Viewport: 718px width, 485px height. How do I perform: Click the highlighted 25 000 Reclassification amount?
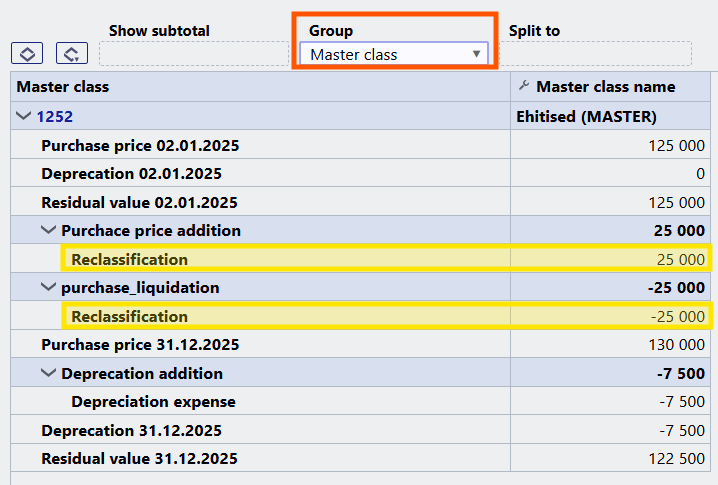680,259
